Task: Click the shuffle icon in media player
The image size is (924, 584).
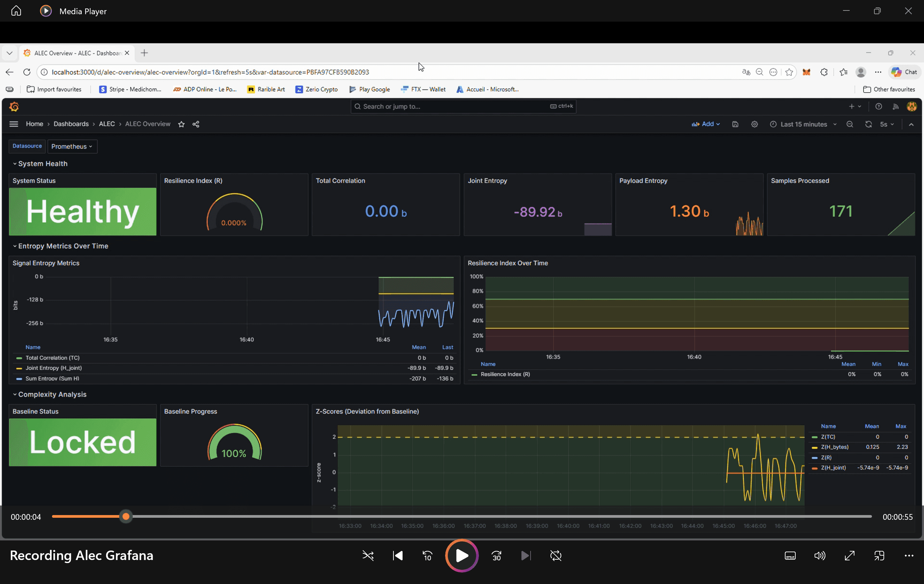Action: [367, 555]
